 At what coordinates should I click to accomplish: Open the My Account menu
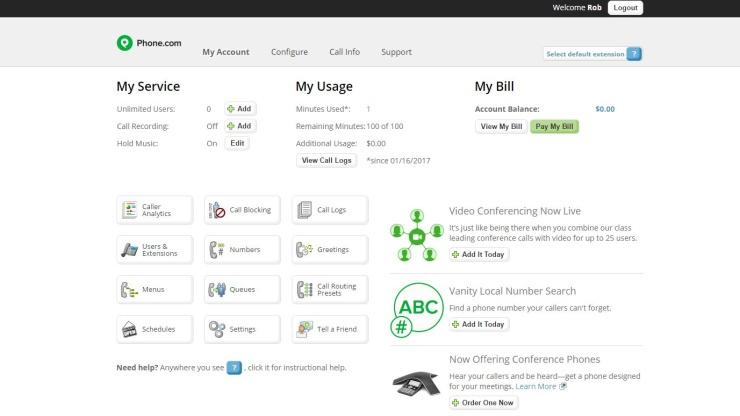point(226,52)
